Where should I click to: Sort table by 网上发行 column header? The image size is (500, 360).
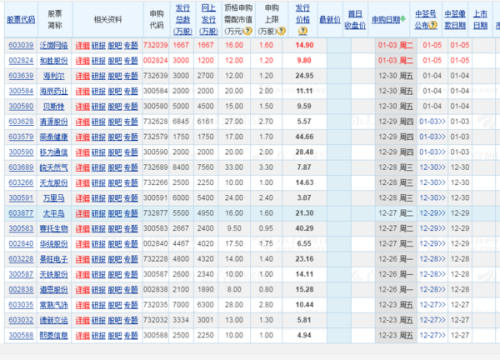point(208,20)
